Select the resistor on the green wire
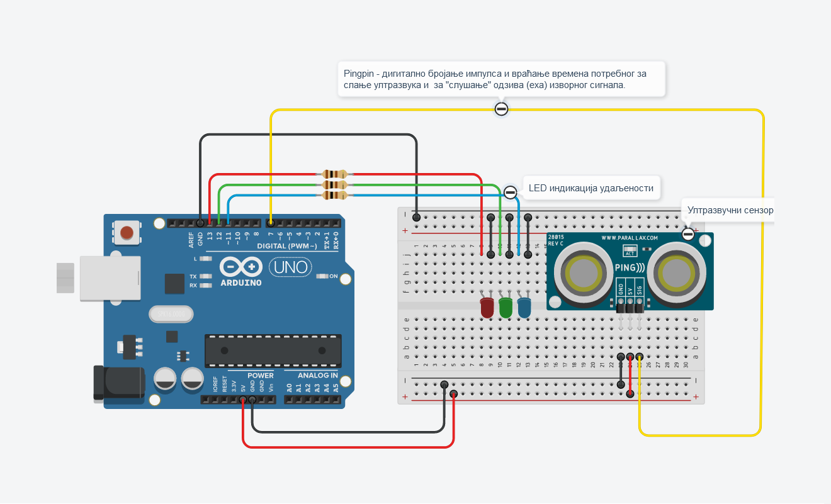 [334, 185]
